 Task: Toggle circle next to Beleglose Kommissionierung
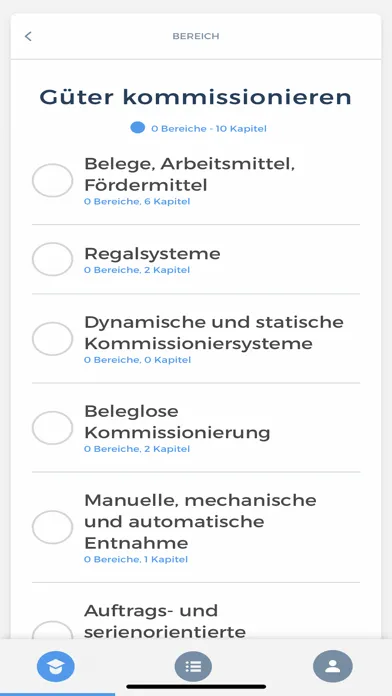coord(52,427)
